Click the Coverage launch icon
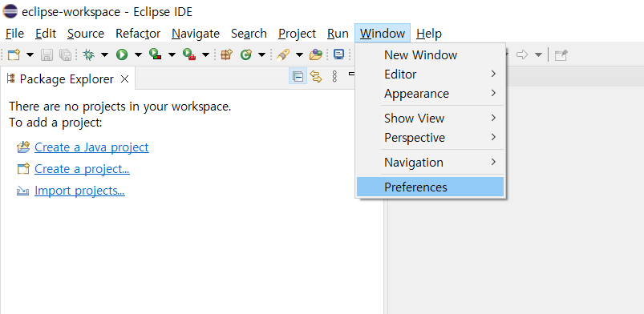Viewport: 644px width, 314px height. tap(156, 54)
